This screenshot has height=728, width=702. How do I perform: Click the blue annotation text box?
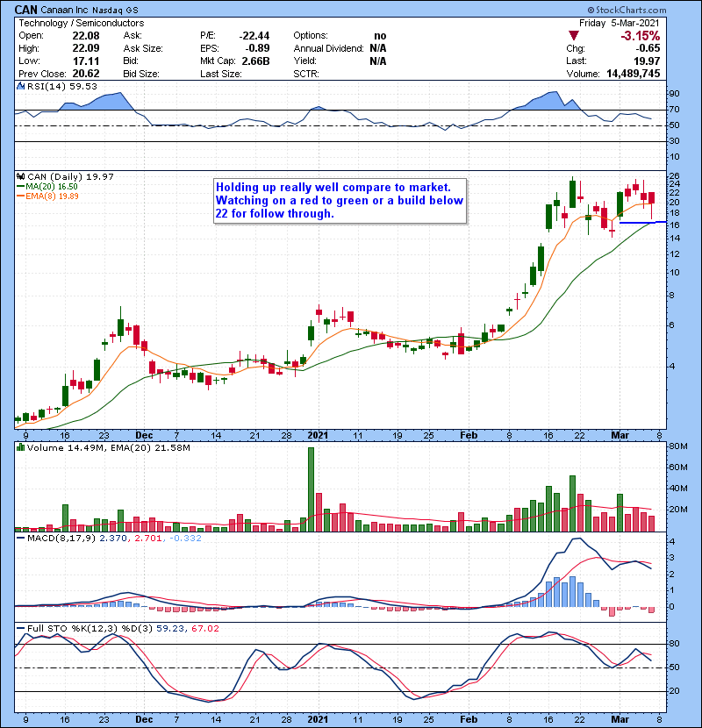(x=340, y=201)
